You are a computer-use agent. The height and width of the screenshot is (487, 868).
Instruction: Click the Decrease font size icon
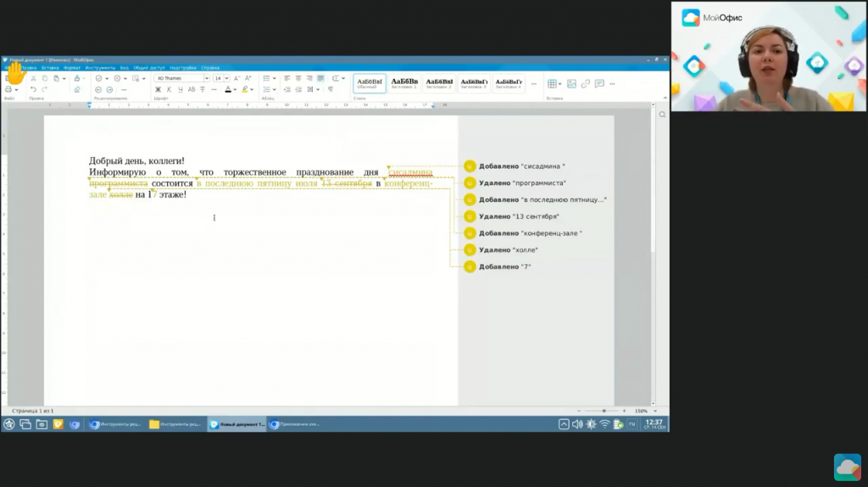[x=236, y=79]
